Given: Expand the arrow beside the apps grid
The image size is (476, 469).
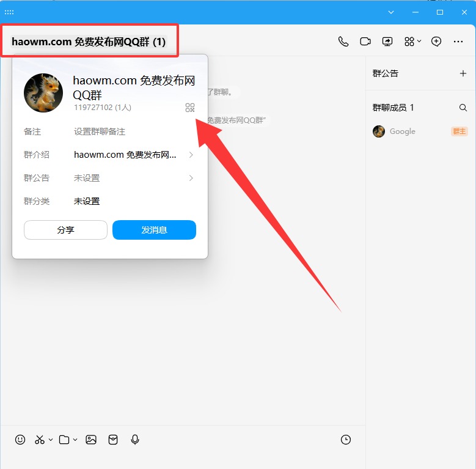Looking at the screenshot, I should pyautogui.click(x=419, y=41).
